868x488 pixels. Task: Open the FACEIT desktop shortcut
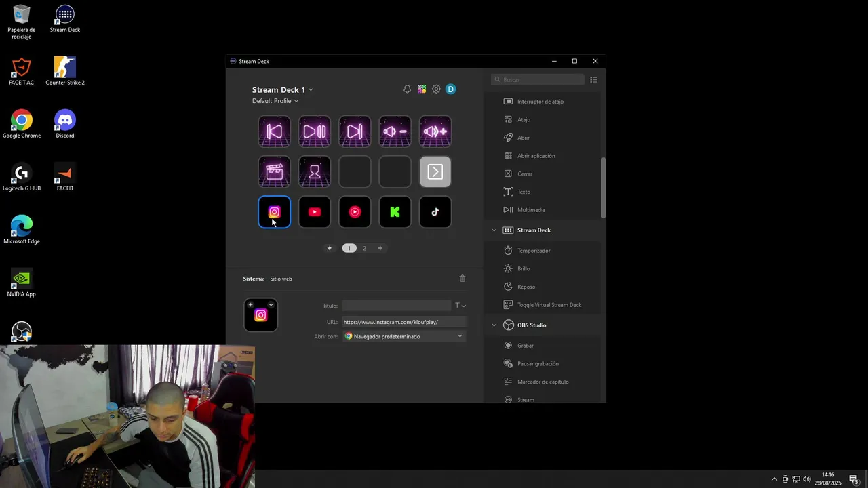pos(65,177)
